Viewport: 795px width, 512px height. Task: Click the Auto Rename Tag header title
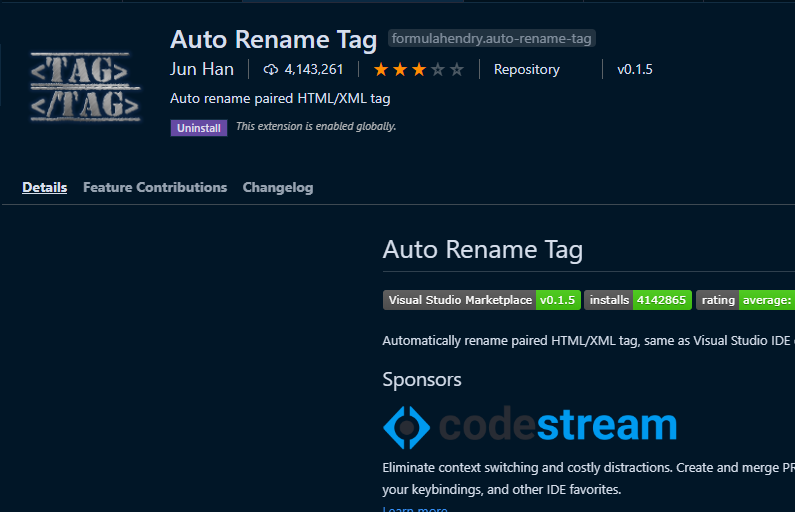click(x=273, y=40)
